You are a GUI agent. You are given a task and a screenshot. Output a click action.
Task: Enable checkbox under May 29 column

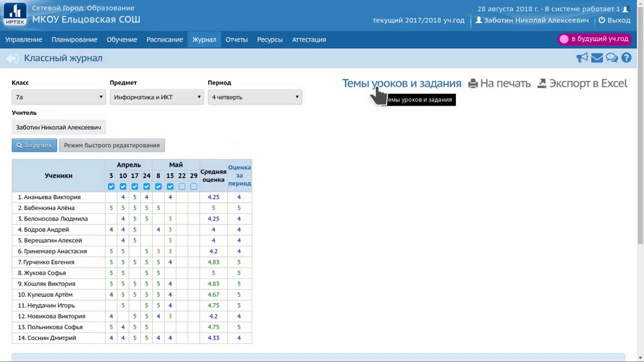coord(194,187)
